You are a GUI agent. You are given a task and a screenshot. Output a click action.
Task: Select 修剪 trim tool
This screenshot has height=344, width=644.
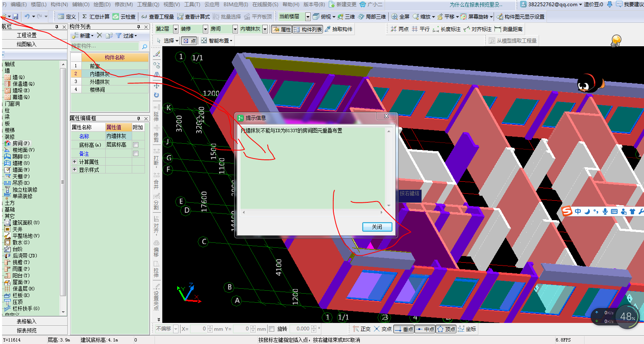(156, 134)
